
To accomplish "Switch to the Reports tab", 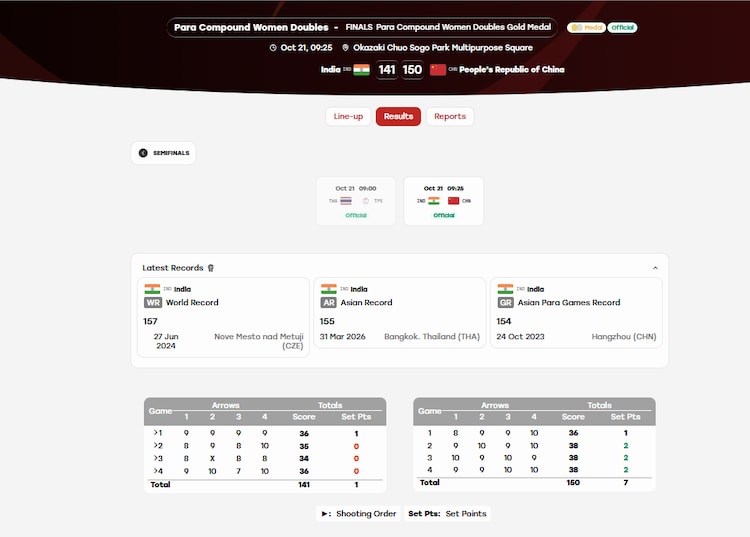I will [x=450, y=116].
